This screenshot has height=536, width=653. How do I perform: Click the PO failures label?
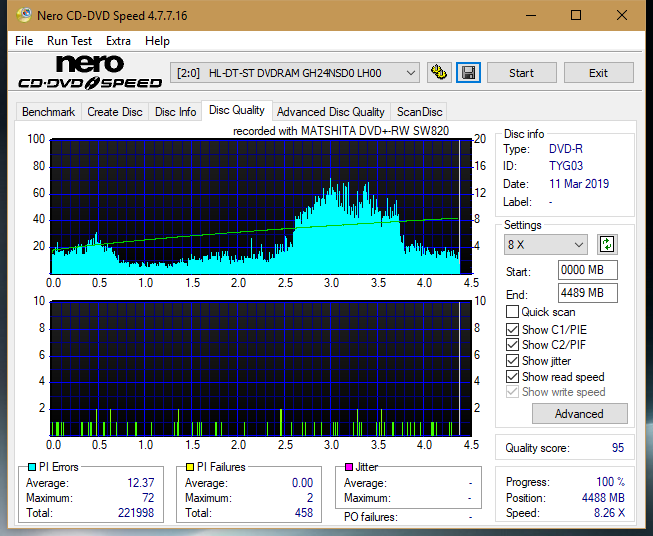371,517
